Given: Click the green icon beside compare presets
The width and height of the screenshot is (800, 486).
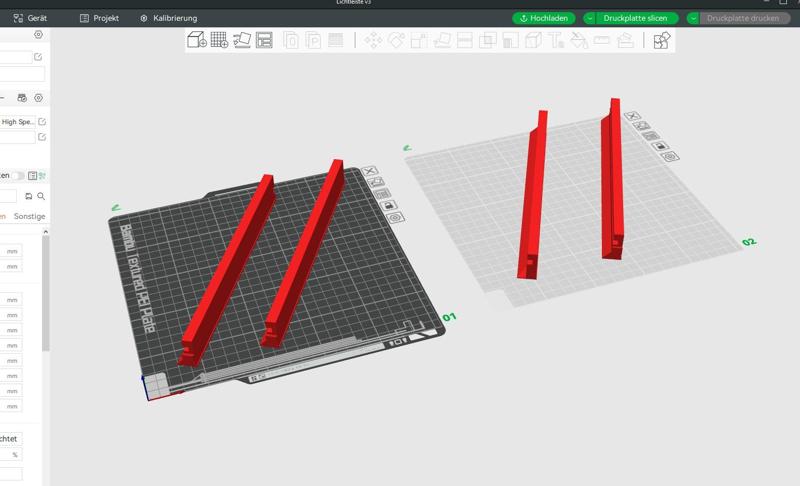Looking at the screenshot, I should [x=42, y=176].
